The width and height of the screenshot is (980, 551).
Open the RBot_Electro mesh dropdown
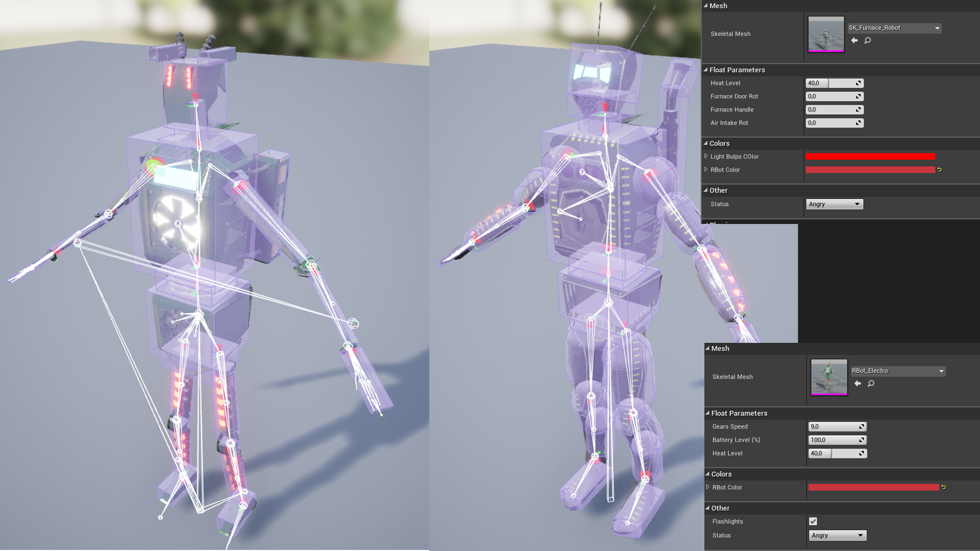pyautogui.click(x=941, y=371)
